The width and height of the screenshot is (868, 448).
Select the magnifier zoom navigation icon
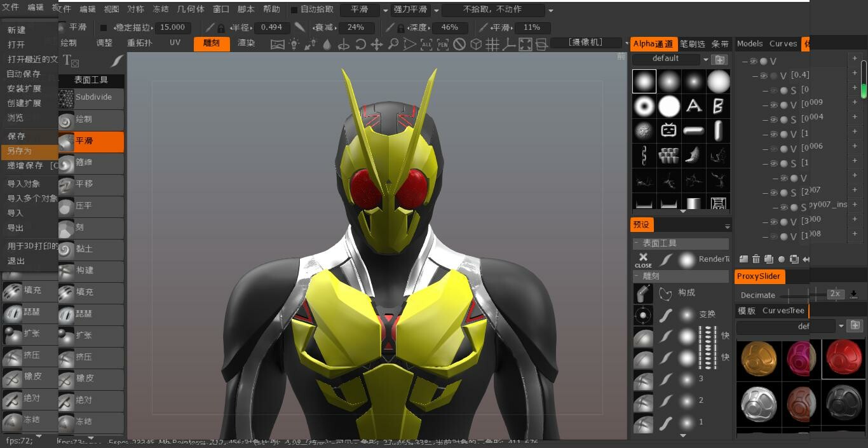tap(394, 44)
